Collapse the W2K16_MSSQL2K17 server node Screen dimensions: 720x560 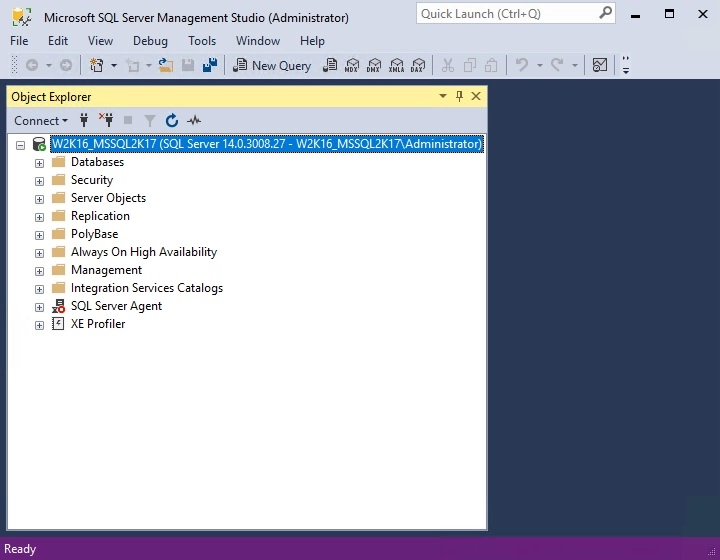pos(20,146)
